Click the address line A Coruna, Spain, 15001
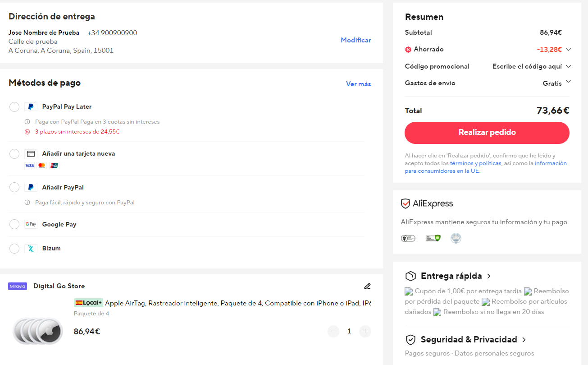This screenshot has height=365, width=588. click(x=61, y=51)
